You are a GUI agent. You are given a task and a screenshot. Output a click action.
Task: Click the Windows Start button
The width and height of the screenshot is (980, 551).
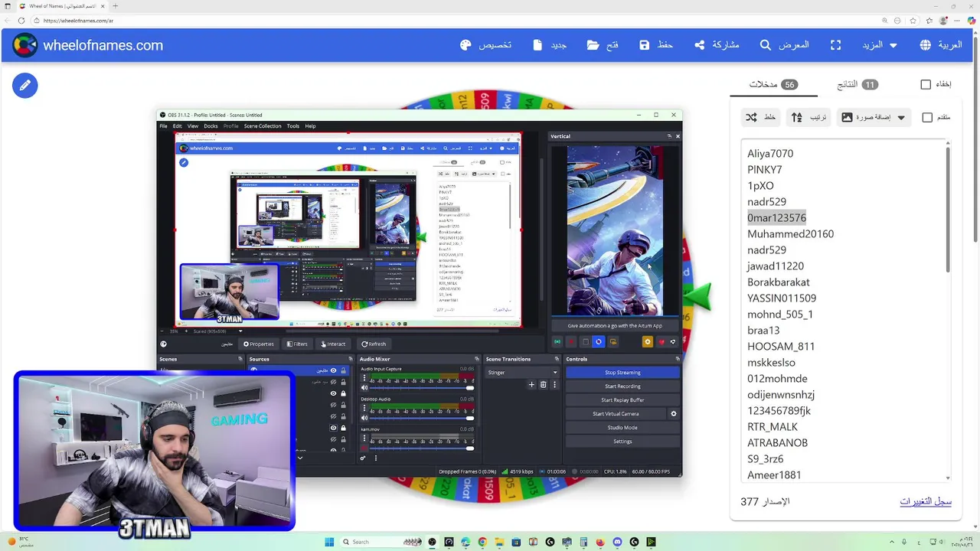click(329, 542)
